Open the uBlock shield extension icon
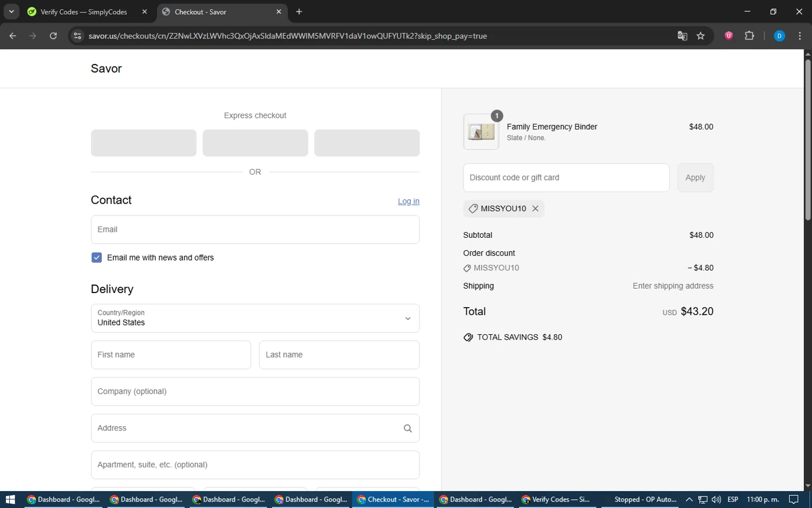 coord(729,36)
